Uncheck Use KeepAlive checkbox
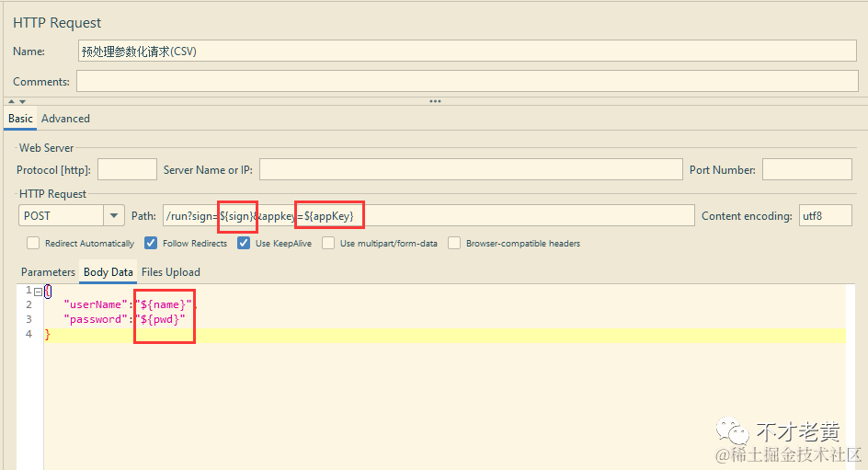 coord(244,243)
